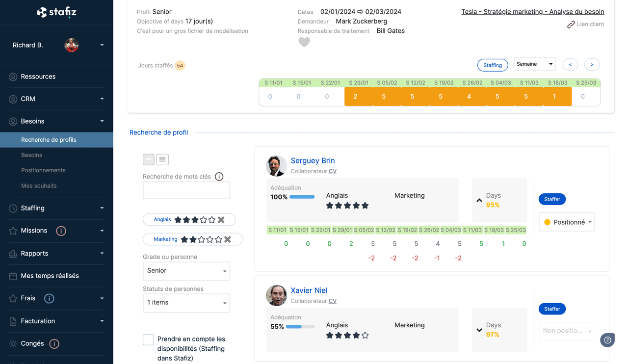Screen dimensions: 628x364
Task: Toggle the grey heart favorite icon
Action: click(304, 42)
